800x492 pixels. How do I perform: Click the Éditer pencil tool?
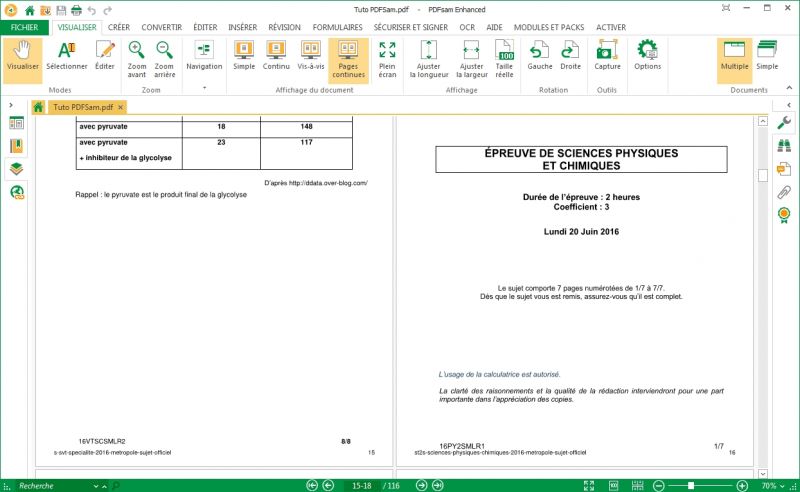click(105, 56)
